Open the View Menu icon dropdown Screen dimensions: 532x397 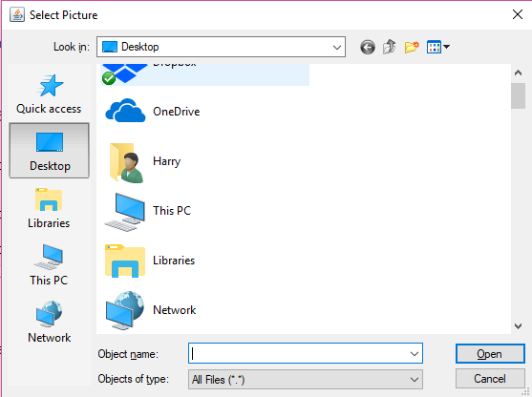438,47
